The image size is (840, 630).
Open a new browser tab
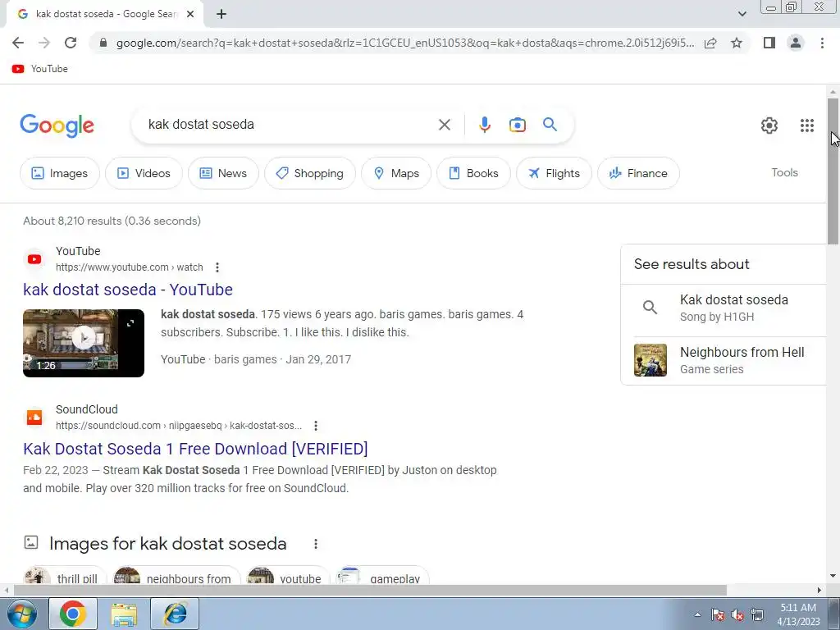click(x=221, y=15)
